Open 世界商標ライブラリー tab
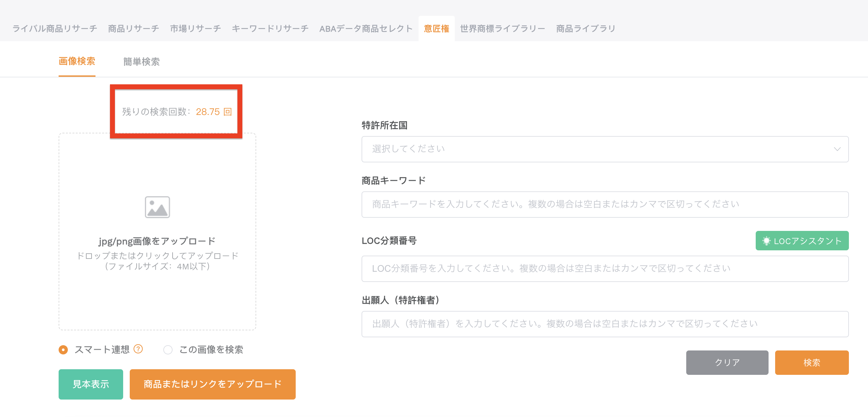868x417 pixels. pyautogui.click(x=502, y=29)
